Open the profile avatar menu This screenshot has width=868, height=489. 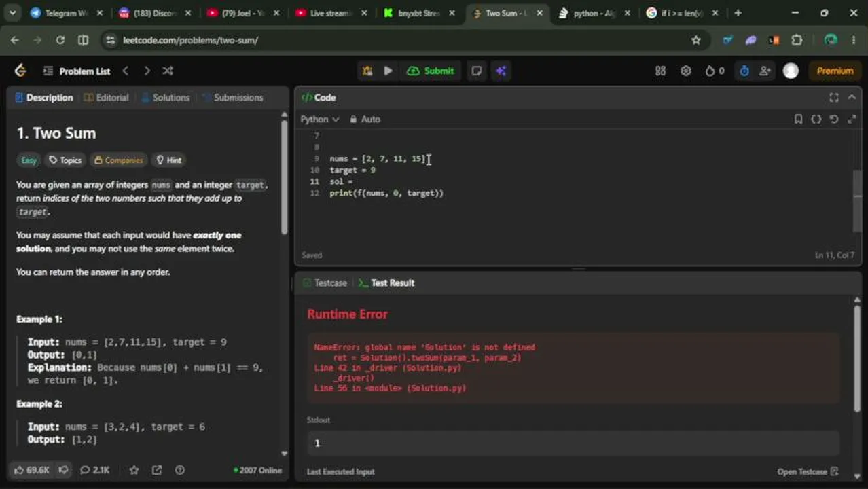(x=791, y=71)
